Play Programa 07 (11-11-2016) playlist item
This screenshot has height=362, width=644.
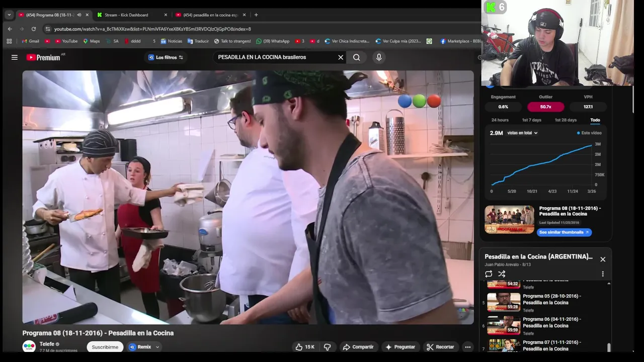click(x=546, y=346)
